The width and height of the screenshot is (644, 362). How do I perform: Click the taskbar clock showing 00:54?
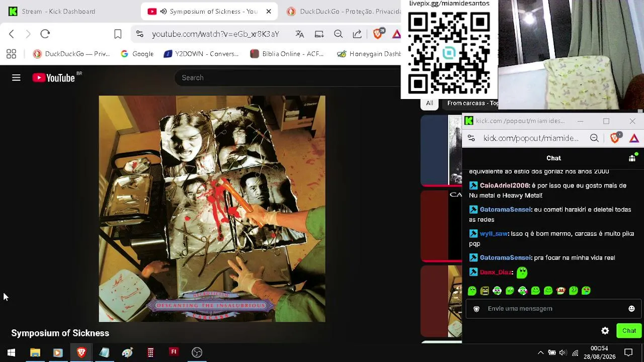599,352
